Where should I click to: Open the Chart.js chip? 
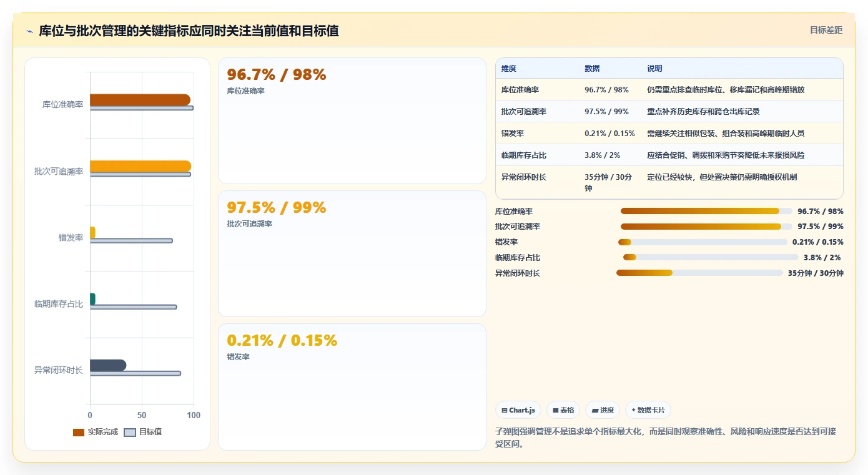(x=518, y=410)
